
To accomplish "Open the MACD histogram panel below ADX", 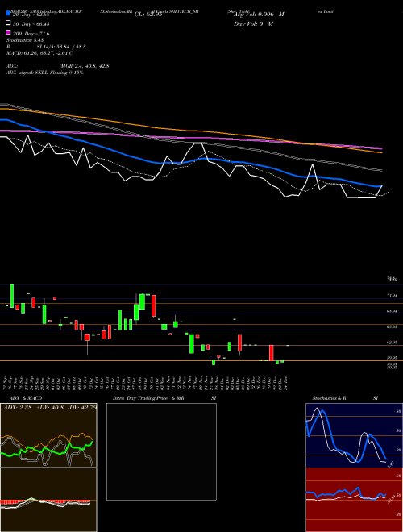I will 48,500.
